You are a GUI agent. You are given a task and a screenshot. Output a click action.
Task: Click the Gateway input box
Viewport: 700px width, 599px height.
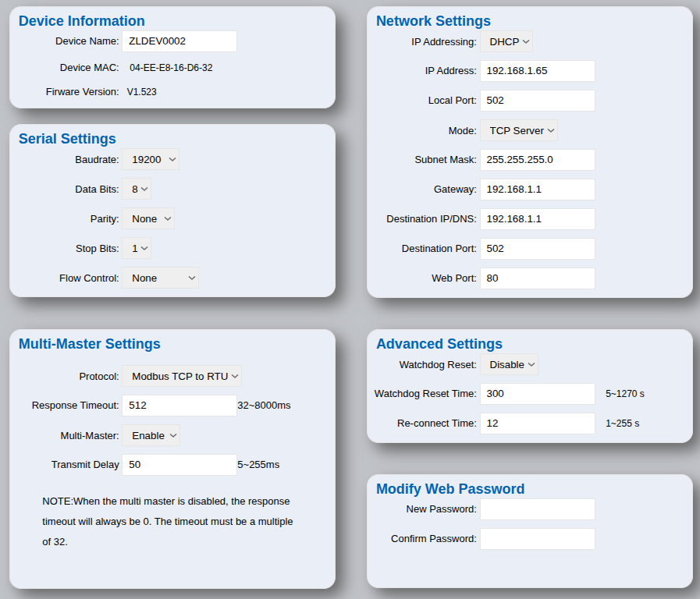coord(537,190)
